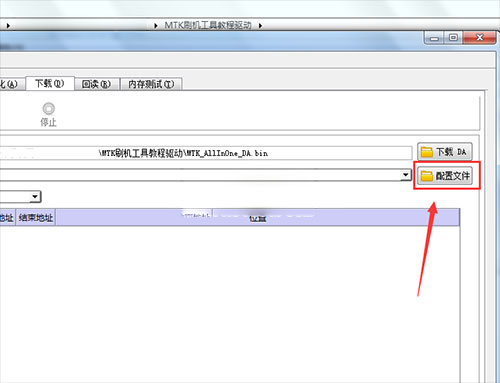Open the 下载 DA folder button
The height and width of the screenshot is (383, 500).
point(445,152)
